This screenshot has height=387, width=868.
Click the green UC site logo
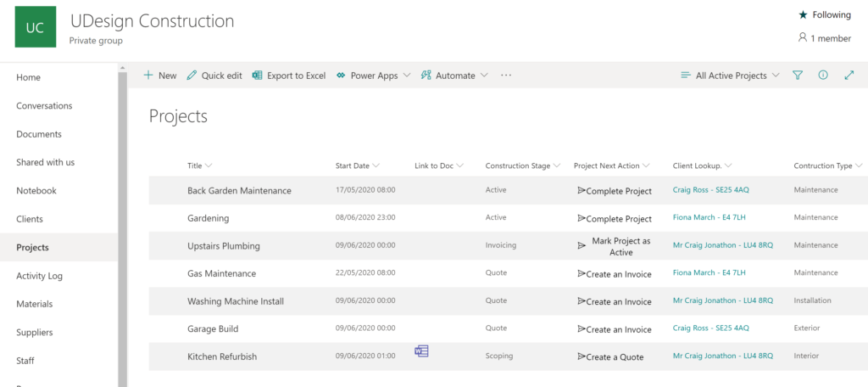pyautogui.click(x=35, y=27)
